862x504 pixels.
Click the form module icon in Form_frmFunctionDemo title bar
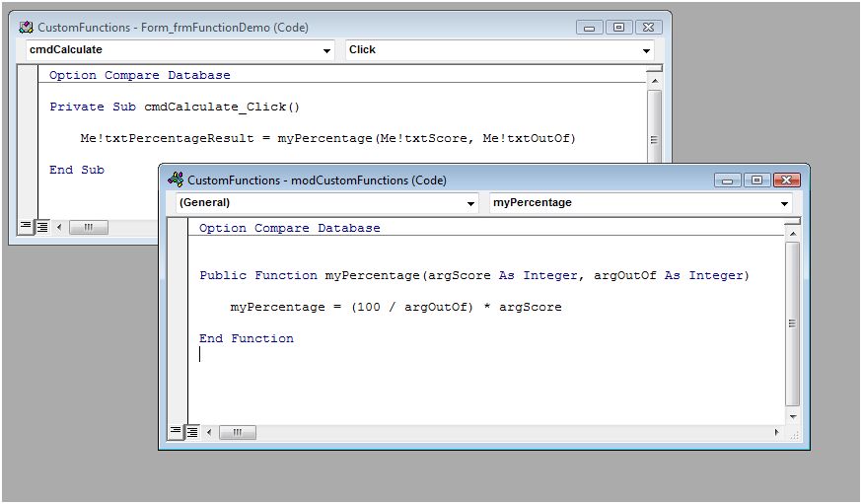(26, 27)
